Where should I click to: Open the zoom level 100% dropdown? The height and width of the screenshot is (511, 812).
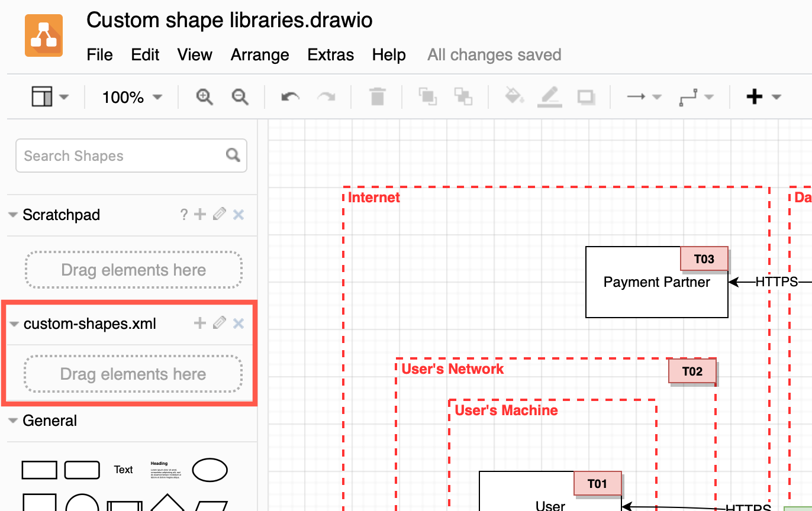tap(131, 96)
